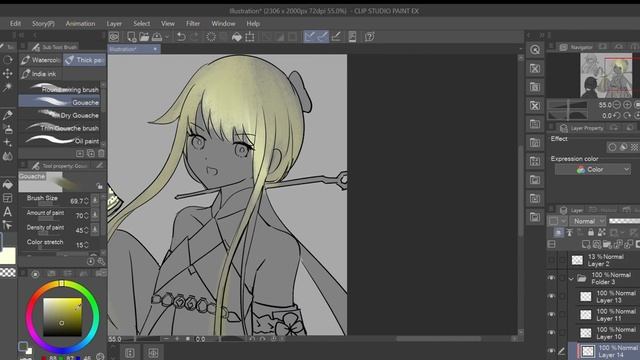Viewport: 640px width, 360px height.
Task: Click the duplicate sub tool icon
Action: [x=91, y=153]
